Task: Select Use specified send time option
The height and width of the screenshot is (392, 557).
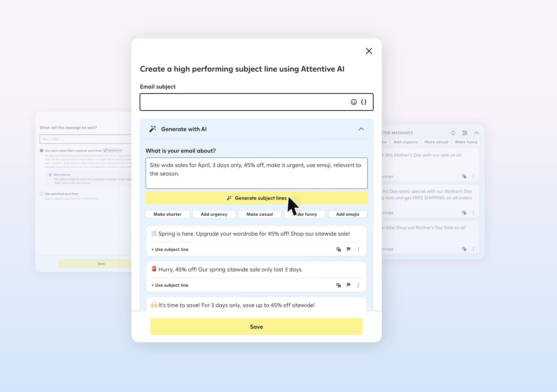Action: (42, 194)
